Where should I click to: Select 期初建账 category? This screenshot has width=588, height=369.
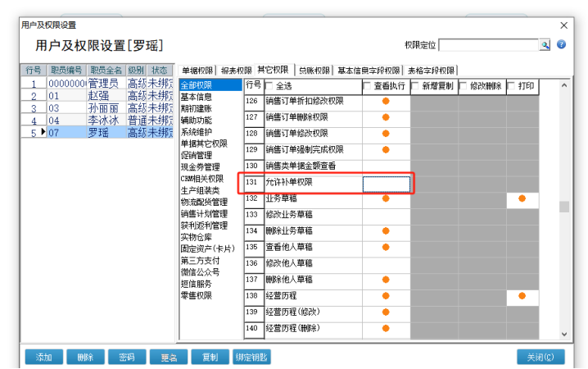[196, 108]
